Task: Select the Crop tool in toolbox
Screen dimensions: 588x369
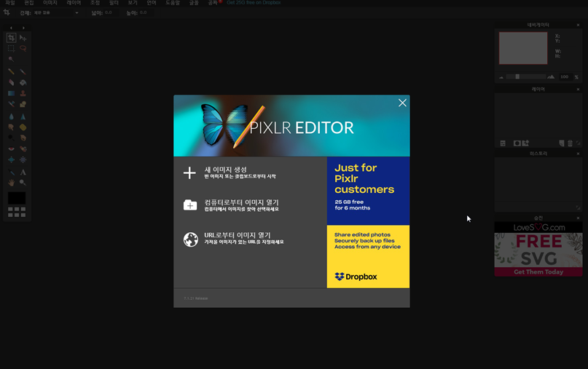Action: pos(11,38)
